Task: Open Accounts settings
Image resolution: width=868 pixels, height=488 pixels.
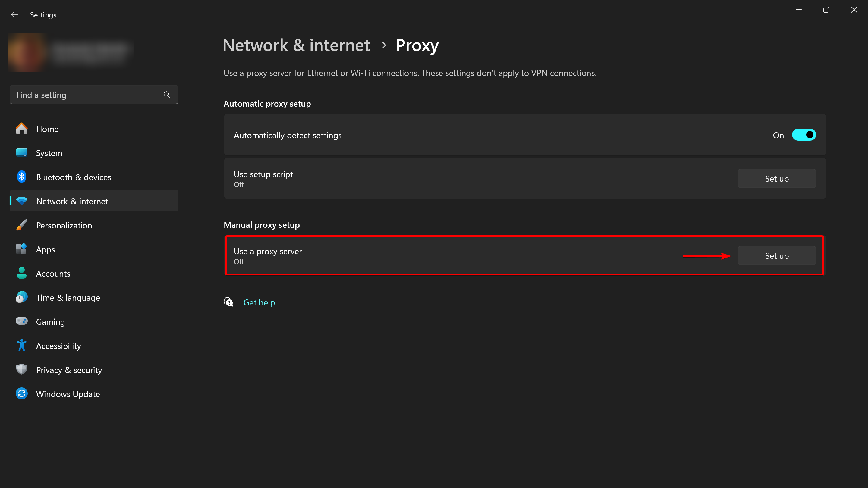Action: coord(94,273)
